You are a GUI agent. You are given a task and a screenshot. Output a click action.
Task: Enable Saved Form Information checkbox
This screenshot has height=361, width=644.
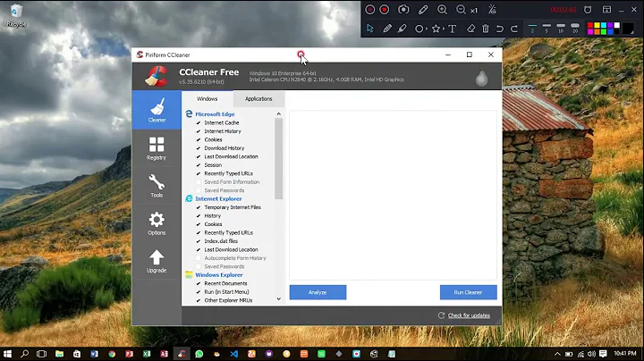[199, 181]
